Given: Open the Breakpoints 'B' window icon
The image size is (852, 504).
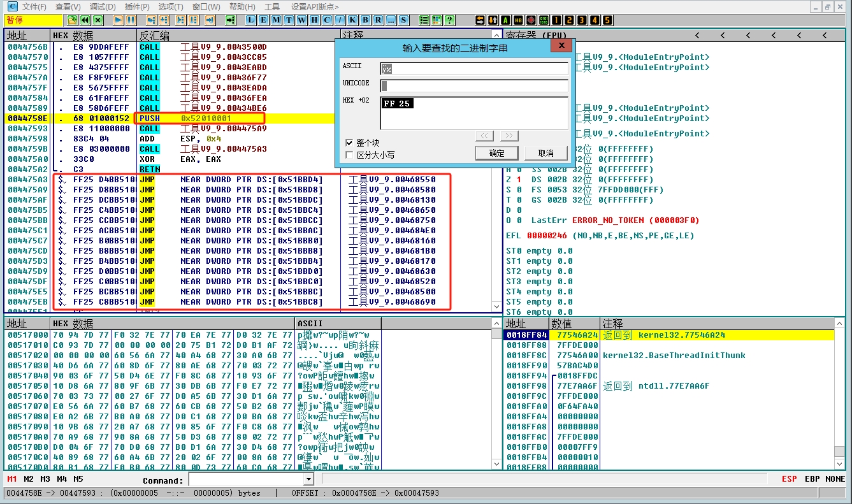Looking at the screenshot, I should tap(365, 20).
